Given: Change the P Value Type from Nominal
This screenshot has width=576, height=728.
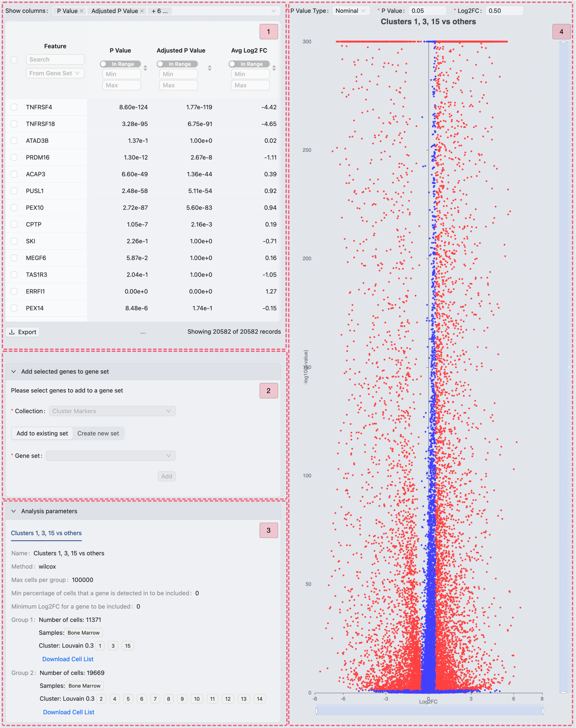Looking at the screenshot, I should pos(351,11).
